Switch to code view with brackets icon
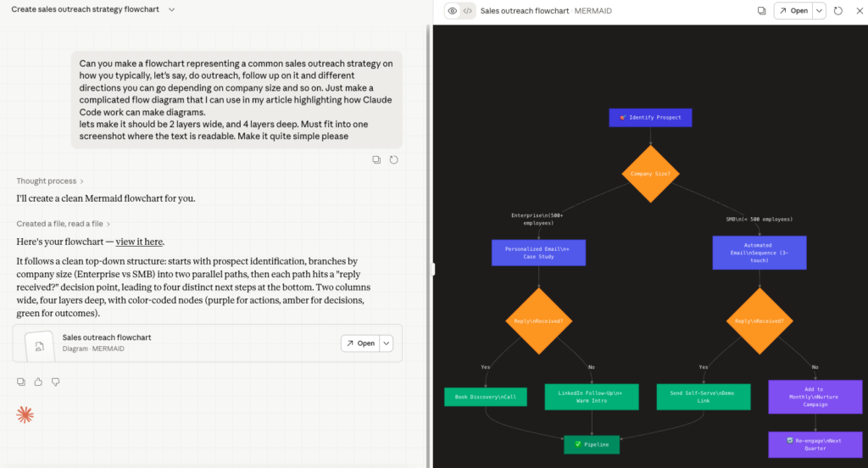The height and width of the screenshot is (468, 868). 467,11
